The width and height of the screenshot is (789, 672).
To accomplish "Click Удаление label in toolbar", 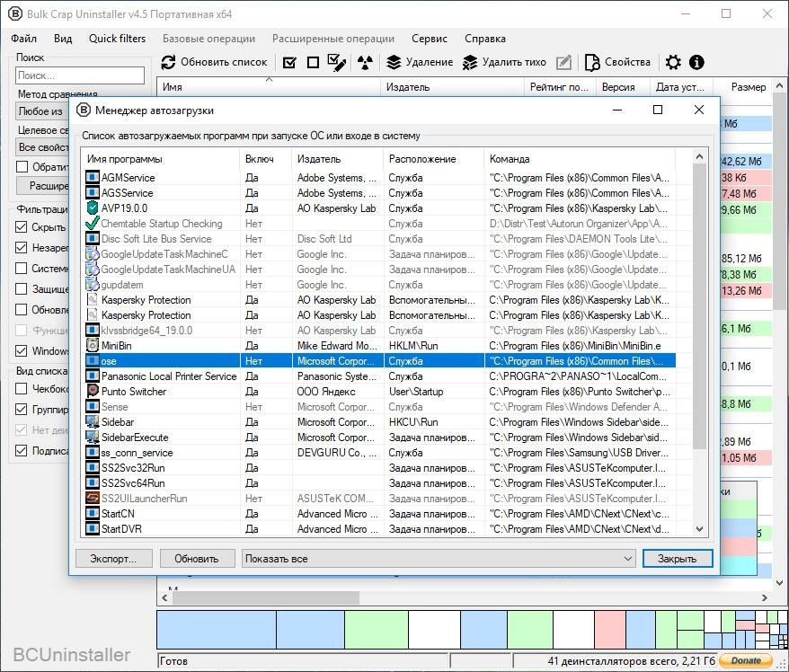I will pyautogui.click(x=430, y=62).
